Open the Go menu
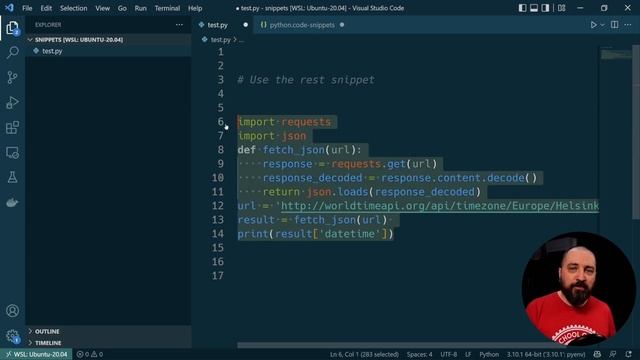 tap(122, 8)
